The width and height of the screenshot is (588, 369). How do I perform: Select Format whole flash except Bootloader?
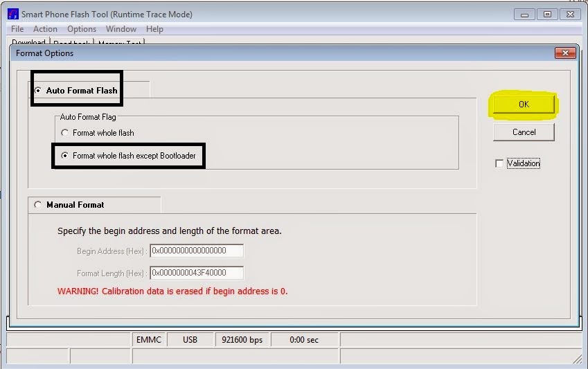pyautogui.click(x=65, y=155)
